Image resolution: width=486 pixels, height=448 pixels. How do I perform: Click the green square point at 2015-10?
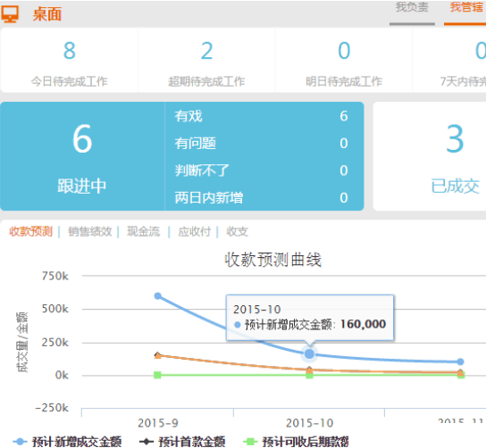coord(309,375)
